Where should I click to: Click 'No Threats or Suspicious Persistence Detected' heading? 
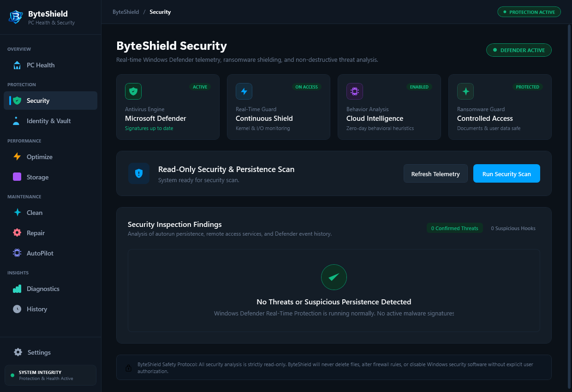[x=334, y=302]
